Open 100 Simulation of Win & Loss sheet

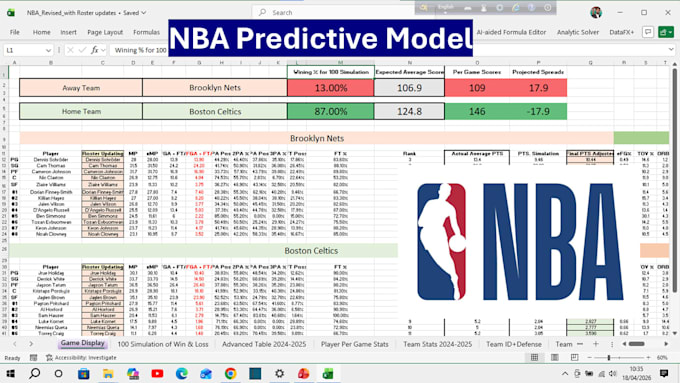163,344
